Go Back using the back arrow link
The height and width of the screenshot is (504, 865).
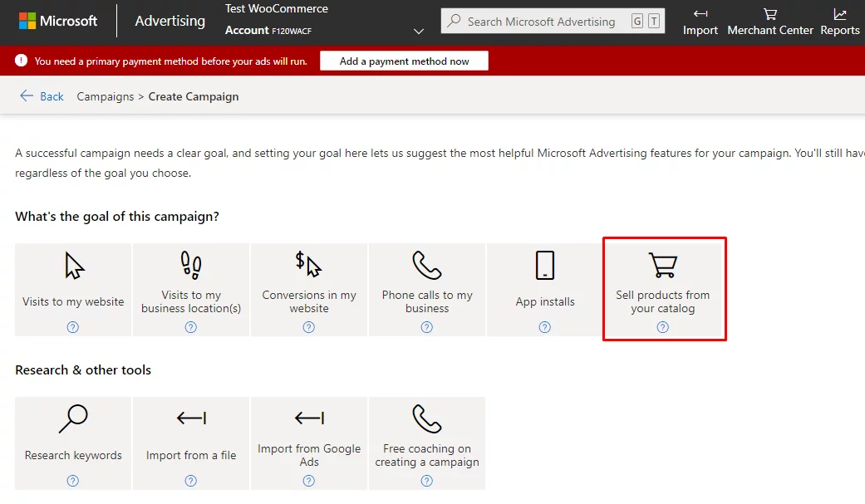42,96
